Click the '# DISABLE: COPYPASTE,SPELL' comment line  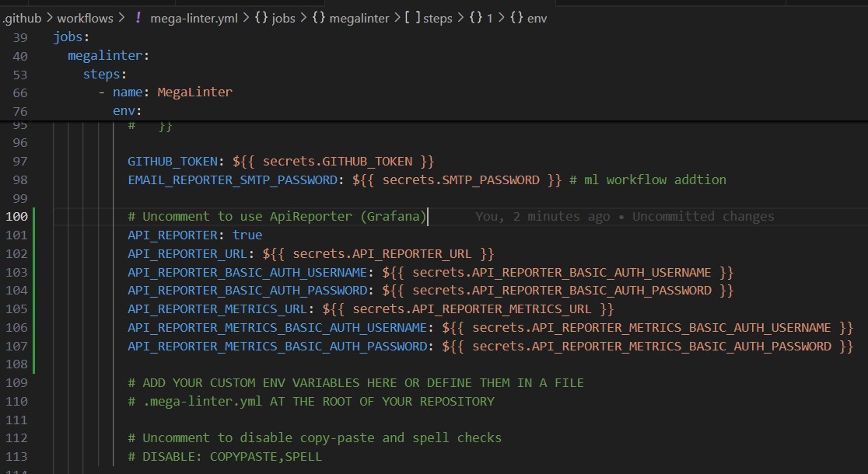click(225, 456)
